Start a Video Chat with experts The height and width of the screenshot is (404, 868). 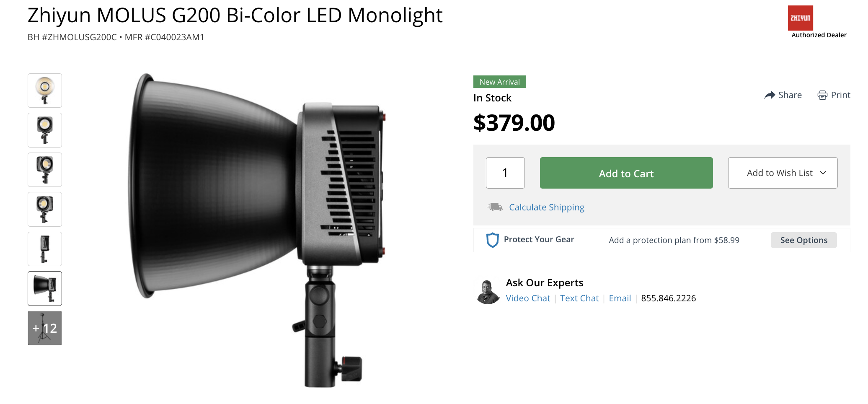(528, 298)
